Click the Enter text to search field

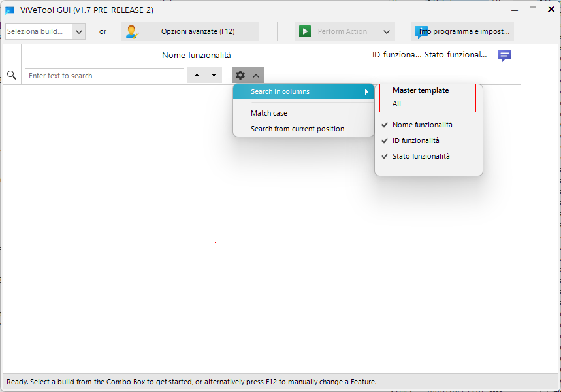click(x=104, y=74)
